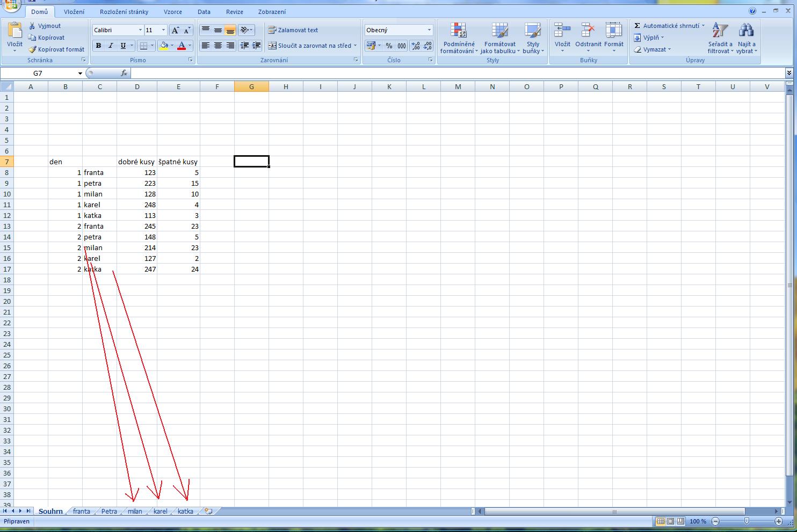Click the zoom slider handle
Image resolution: width=797 pixels, height=532 pixels.
tap(747, 521)
